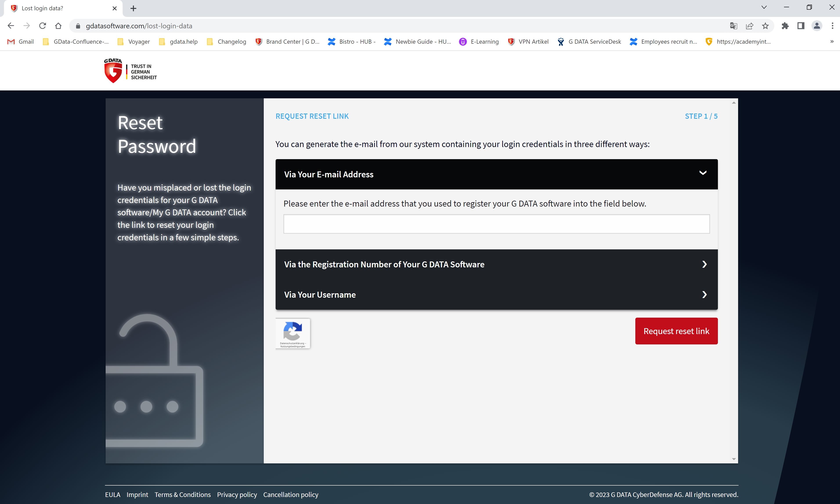Screen dimensions: 840x504
Task: Open Cancellation policy link
Action: point(291,495)
